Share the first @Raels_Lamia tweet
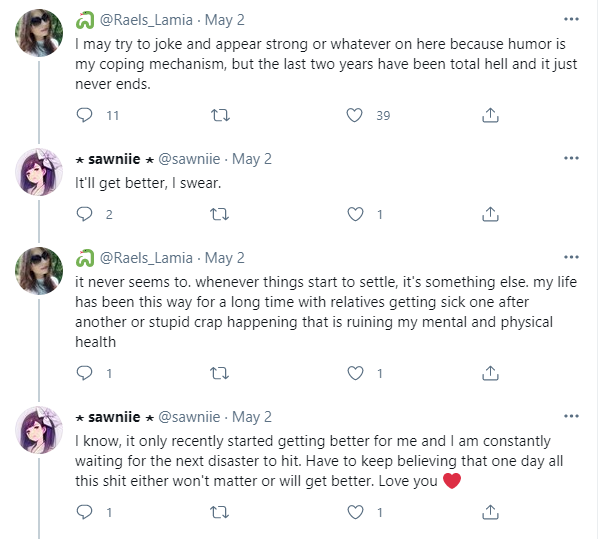This screenshot has height=539, width=598. click(490, 115)
